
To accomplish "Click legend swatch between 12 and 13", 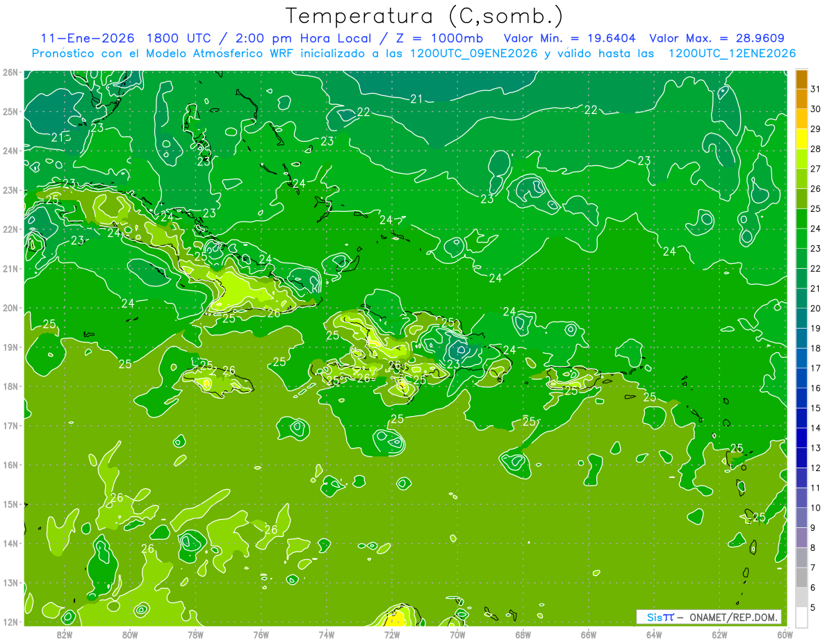I will [801, 458].
